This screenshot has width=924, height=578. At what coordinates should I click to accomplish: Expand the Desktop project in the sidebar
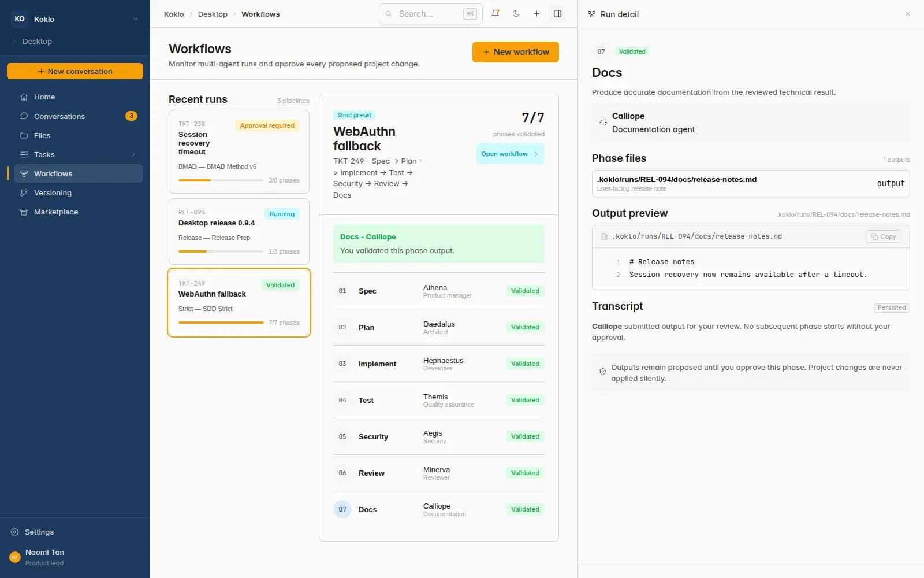pos(14,41)
